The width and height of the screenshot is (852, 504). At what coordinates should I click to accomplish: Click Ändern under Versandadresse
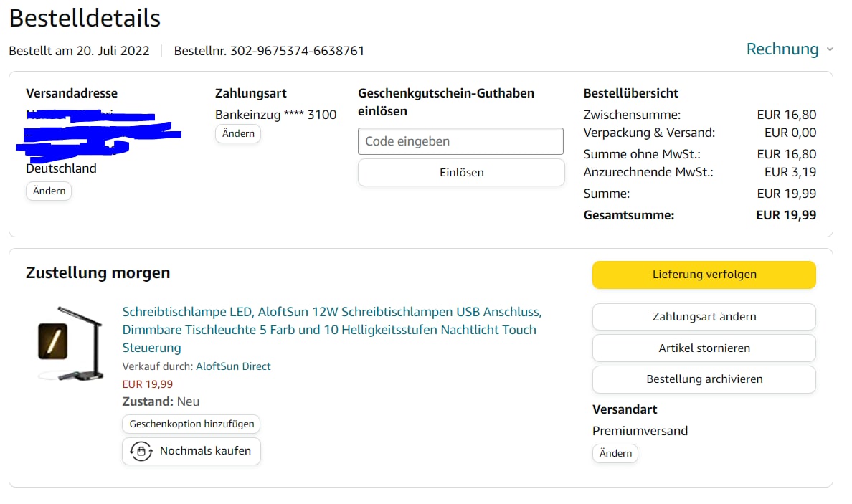(x=49, y=191)
